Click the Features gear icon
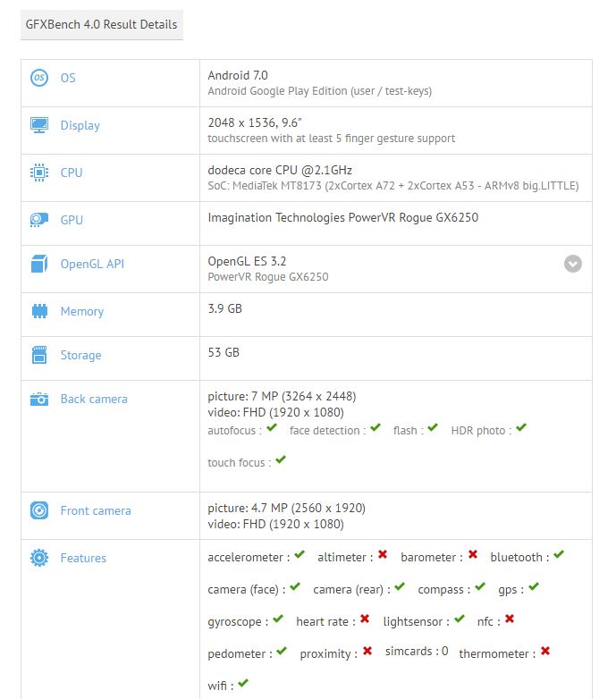Viewport: 616px width, 699px height. coord(39,558)
